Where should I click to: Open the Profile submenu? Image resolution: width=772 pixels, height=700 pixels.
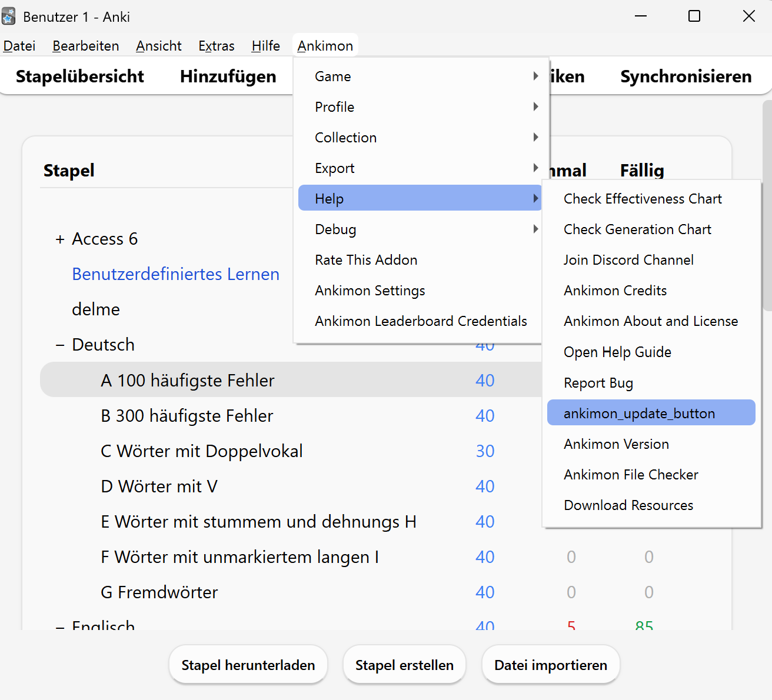click(x=420, y=107)
